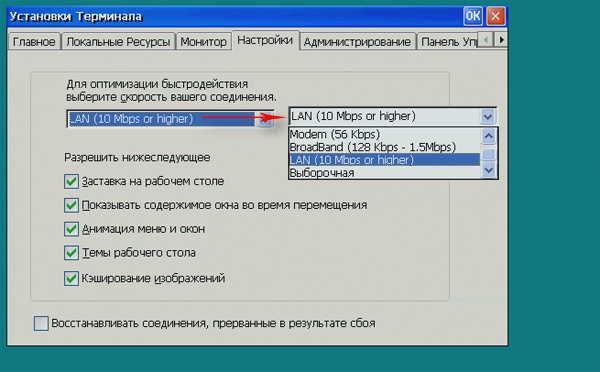Viewport: 600px width, 372px height.
Task: Switch to the Главное tab
Action: (34, 41)
